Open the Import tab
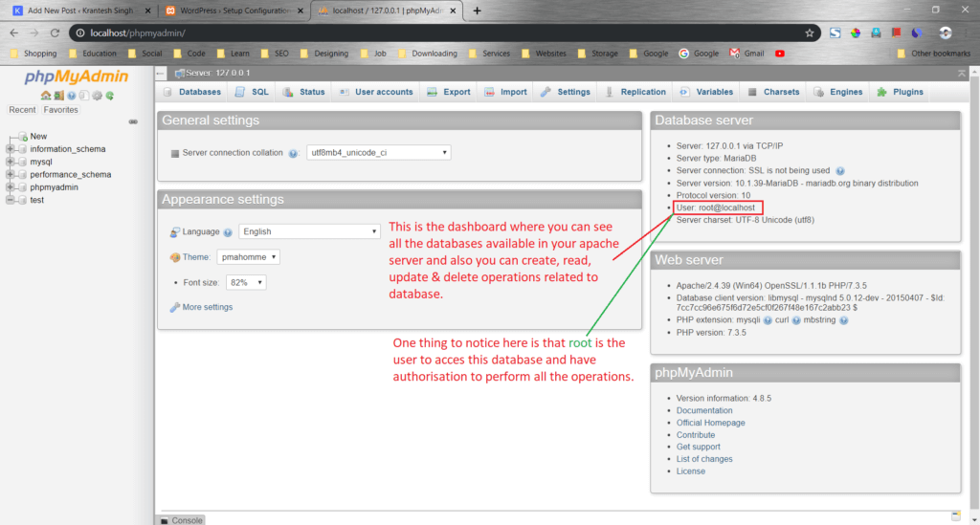 pyautogui.click(x=505, y=92)
